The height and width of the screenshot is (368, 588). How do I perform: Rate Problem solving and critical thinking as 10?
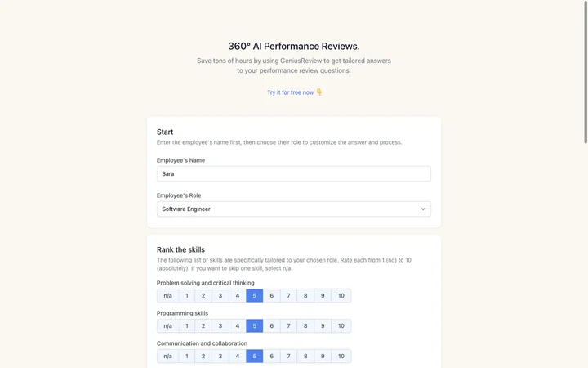coord(341,295)
